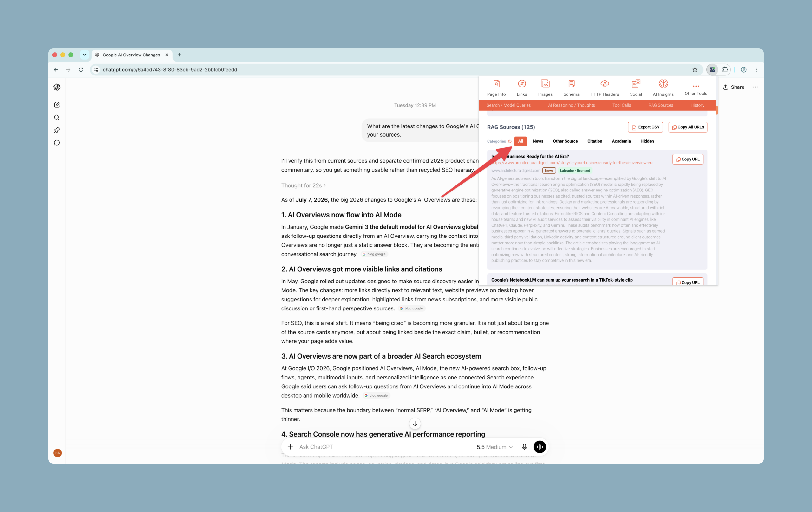The height and width of the screenshot is (512, 812).
Task: Go forward in browser history
Action: click(x=69, y=70)
